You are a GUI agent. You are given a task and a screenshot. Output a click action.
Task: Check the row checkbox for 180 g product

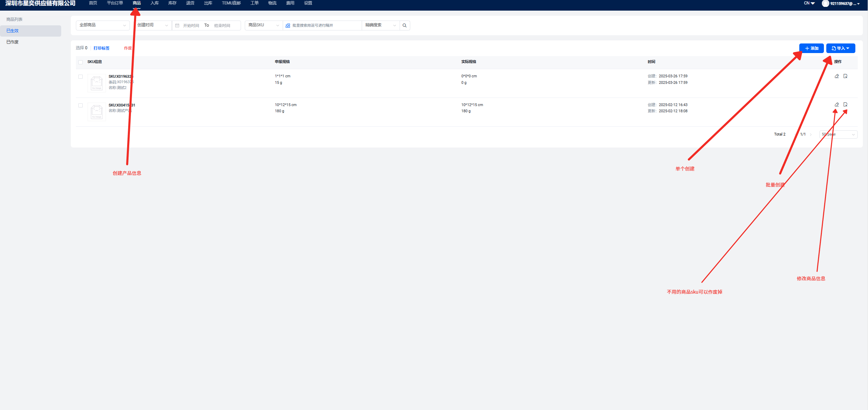click(81, 105)
